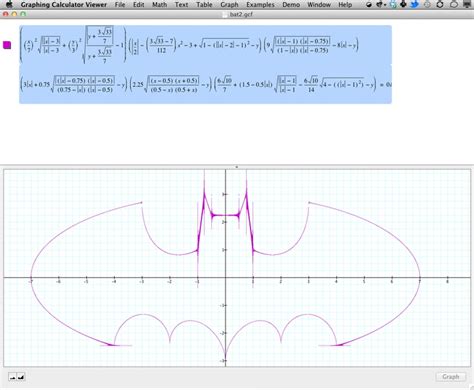The width and height of the screenshot is (474, 390).
Task: Click the zoom out mountain icon button
Action: (x=13, y=377)
